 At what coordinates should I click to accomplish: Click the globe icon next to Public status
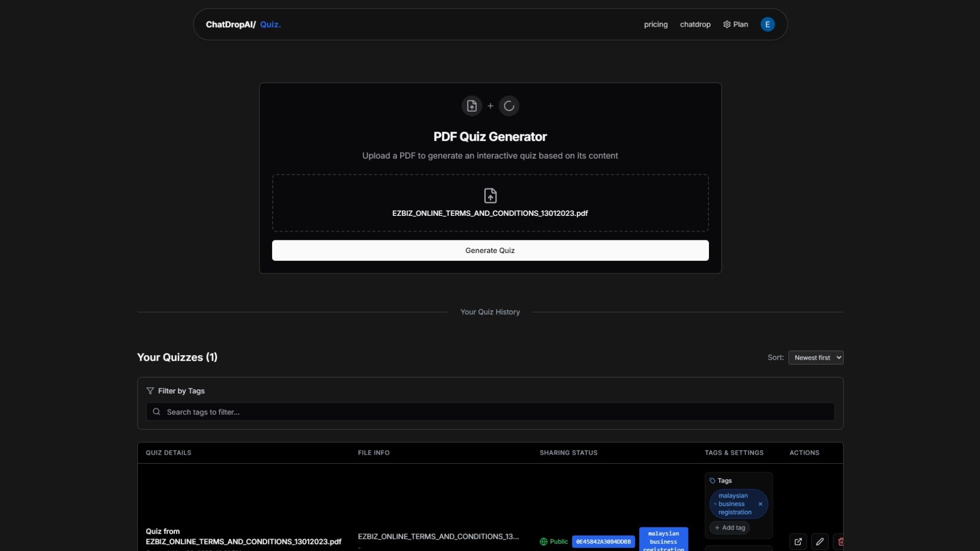544,541
